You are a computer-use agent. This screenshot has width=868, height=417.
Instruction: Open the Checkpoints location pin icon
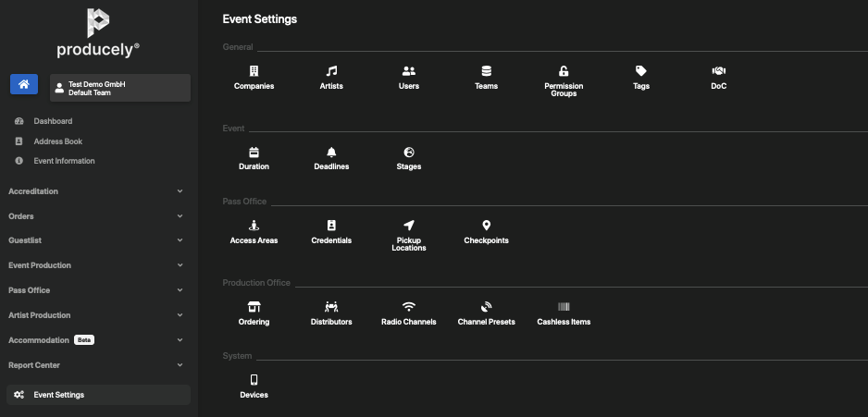pos(486,225)
